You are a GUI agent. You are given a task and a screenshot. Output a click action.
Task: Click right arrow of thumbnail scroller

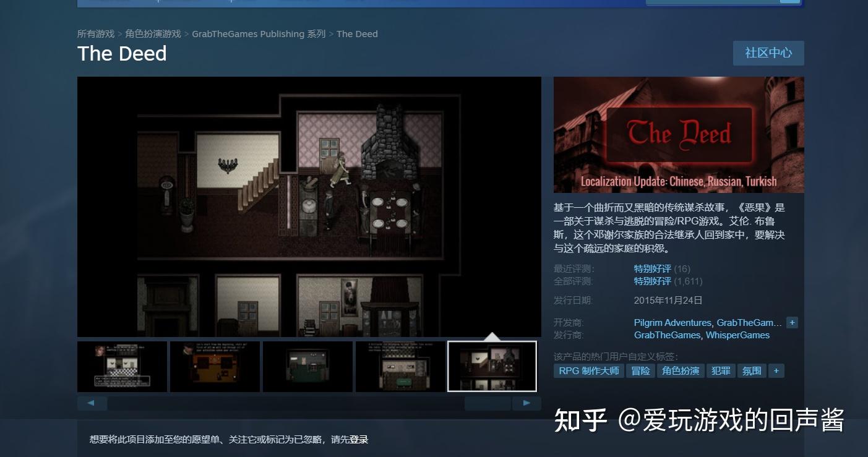click(526, 403)
